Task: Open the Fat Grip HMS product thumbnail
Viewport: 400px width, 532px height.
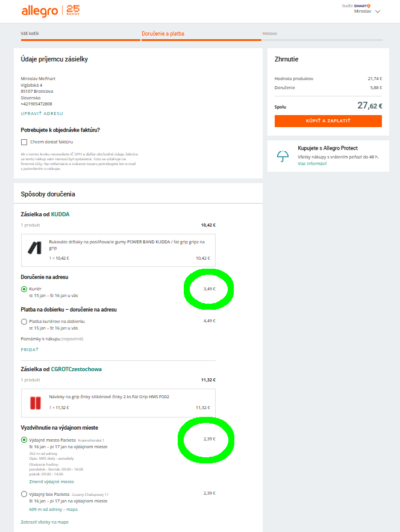Action: click(x=34, y=402)
